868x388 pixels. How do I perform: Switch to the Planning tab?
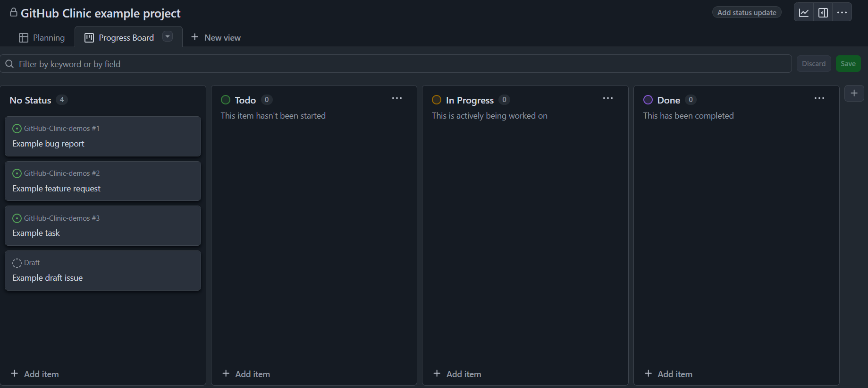click(42, 38)
